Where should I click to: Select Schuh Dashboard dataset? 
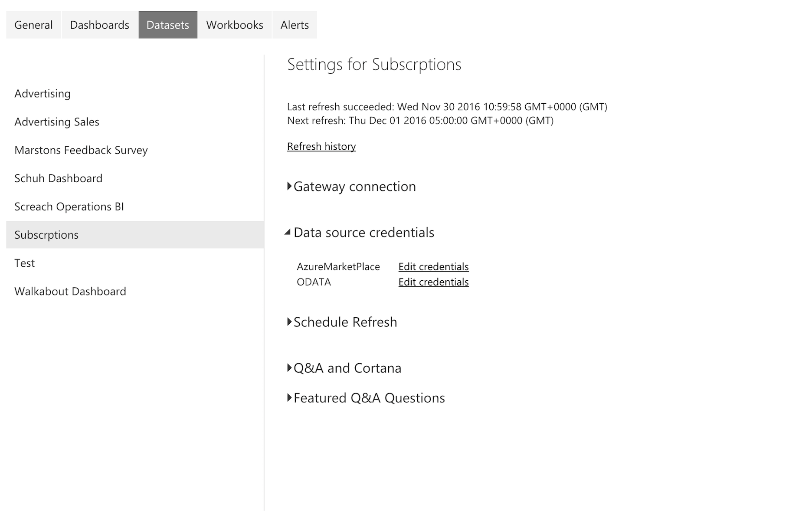[x=135, y=178]
